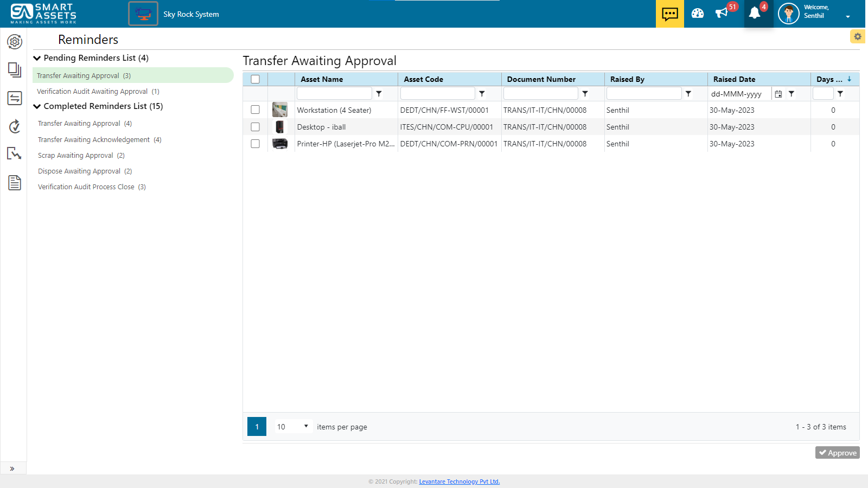
Task: Expand sidebar with double-arrow icon
Action: (12, 468)
